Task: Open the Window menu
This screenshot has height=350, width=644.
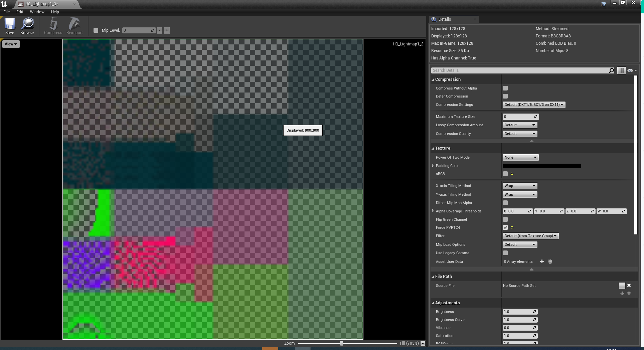Action: pyautogui.click(x=37, y=12)
